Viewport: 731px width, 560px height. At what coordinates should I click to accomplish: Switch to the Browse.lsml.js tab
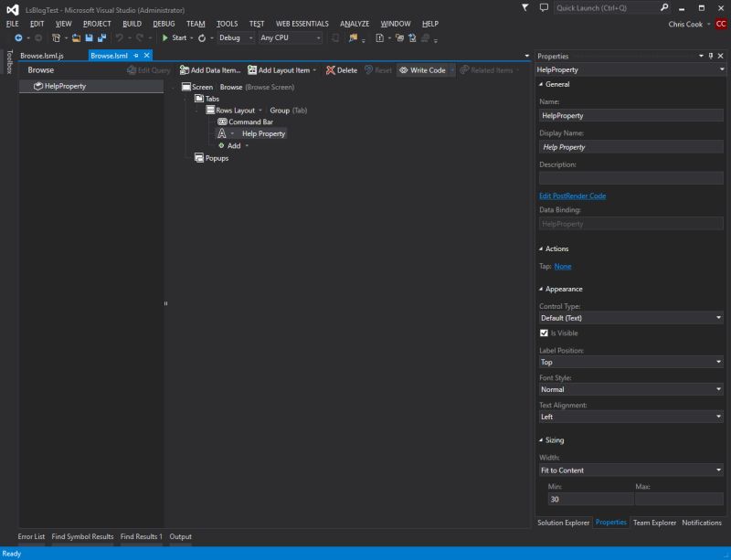[42, 56]
